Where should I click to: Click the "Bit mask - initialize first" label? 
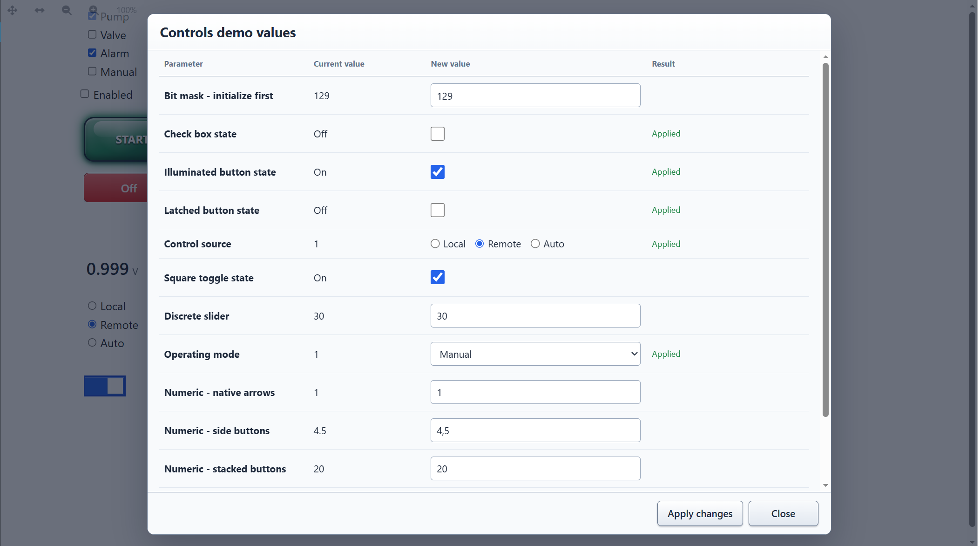[x=218, y=96]
